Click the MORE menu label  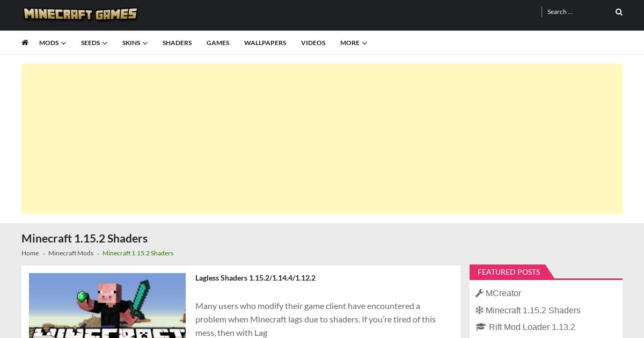[350, 43]
